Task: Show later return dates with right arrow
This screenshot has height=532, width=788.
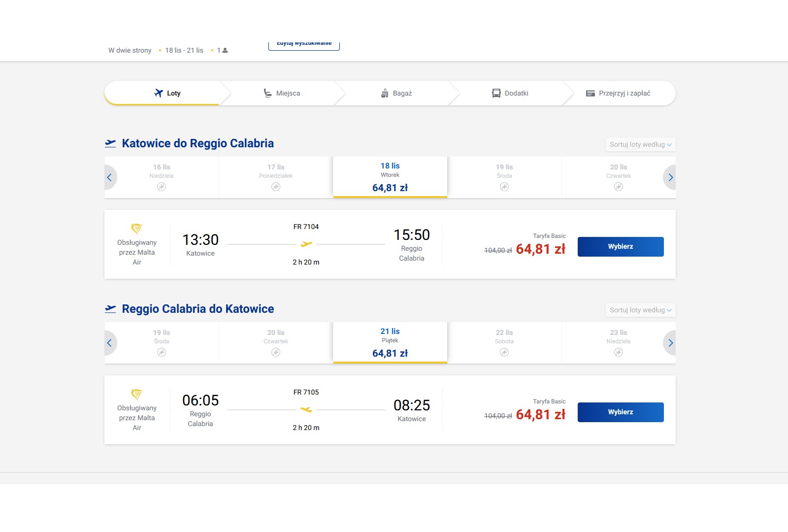Action: tap(670, 343)
